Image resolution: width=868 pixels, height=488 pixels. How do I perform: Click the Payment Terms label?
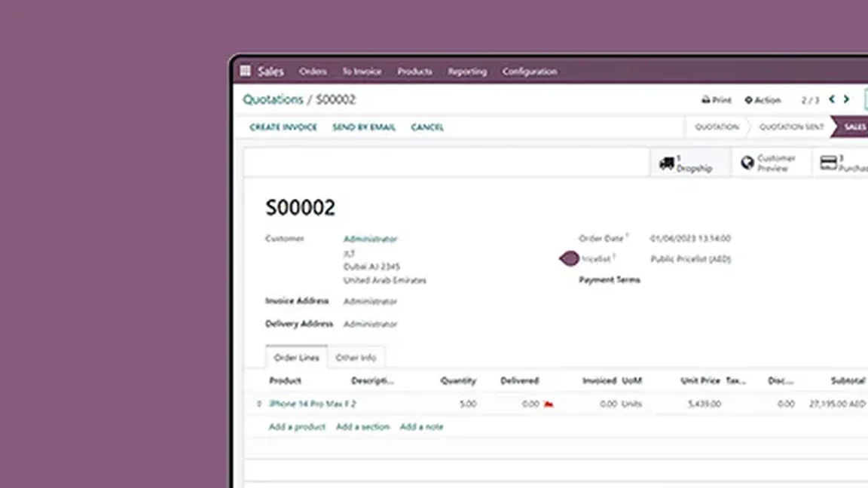tap(610, 280)
